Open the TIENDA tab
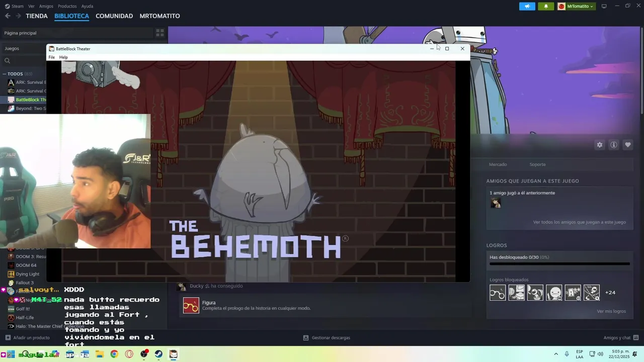This screenshot has width=644, height=362. pos(37,16)
